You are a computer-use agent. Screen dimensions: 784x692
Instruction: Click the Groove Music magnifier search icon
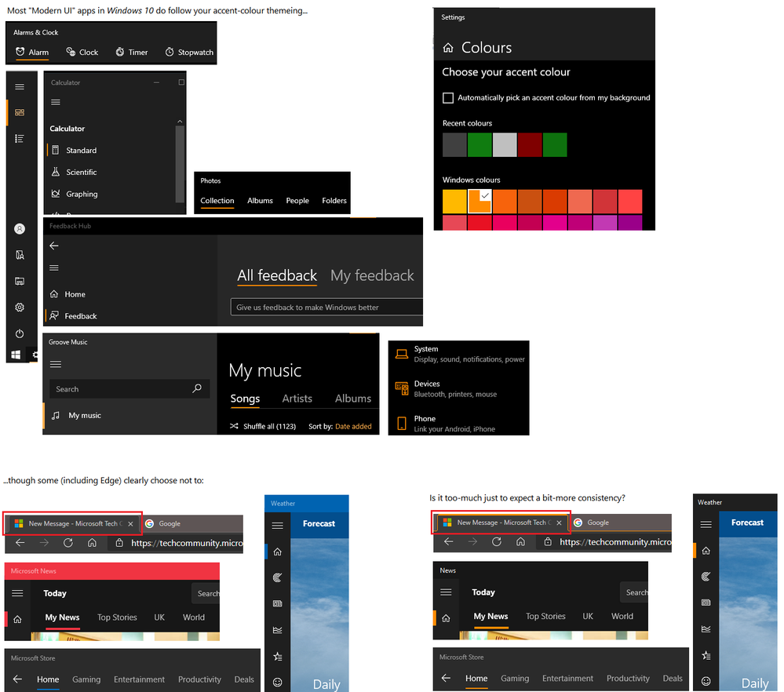pyautogui.click(x=197, y=388)
